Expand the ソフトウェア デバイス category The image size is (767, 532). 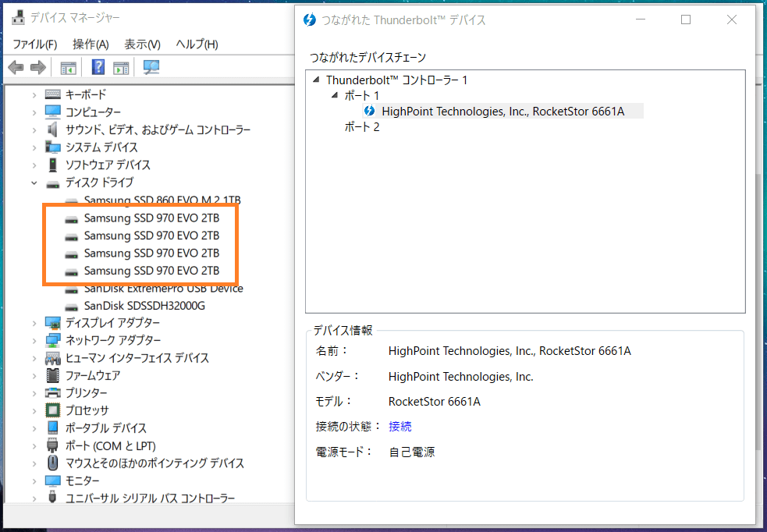pyautogui.click(x=34, y=165)
